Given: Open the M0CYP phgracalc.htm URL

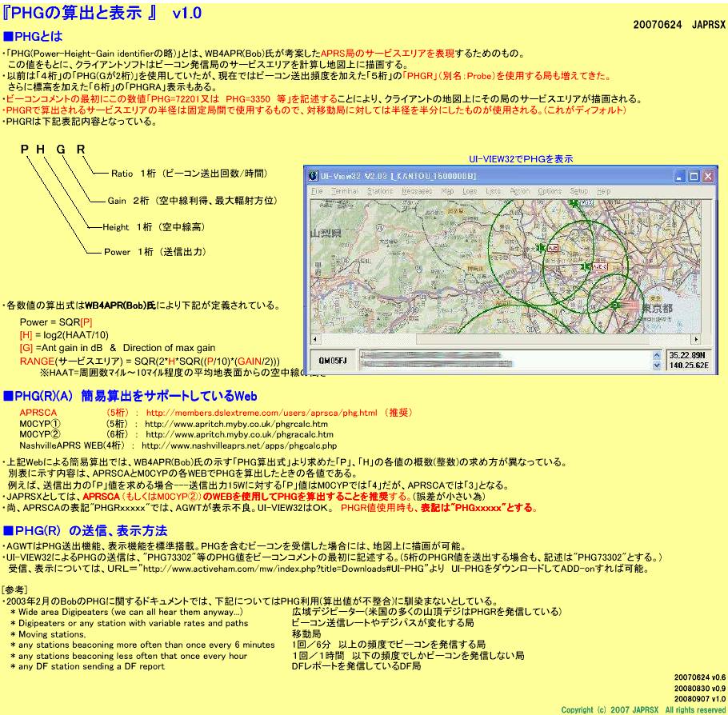Looking at the screenshot, I should pyautogui.click(x=239, y=434).
